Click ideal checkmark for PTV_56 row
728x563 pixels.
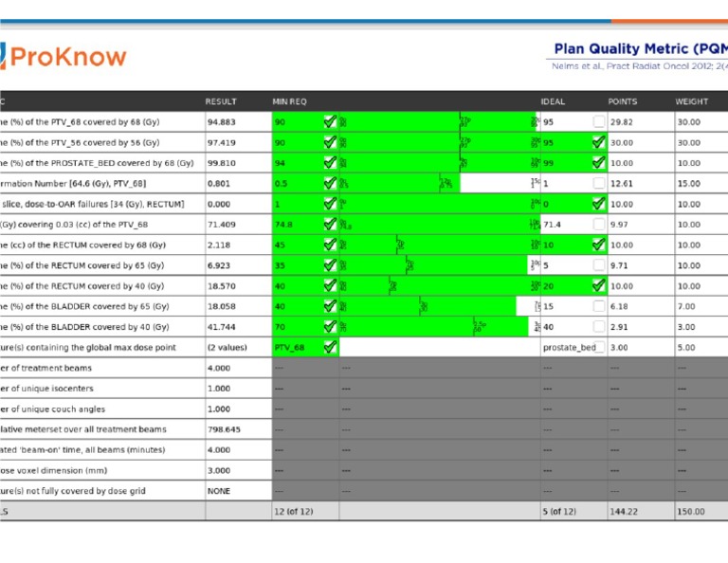click(599, 142)
